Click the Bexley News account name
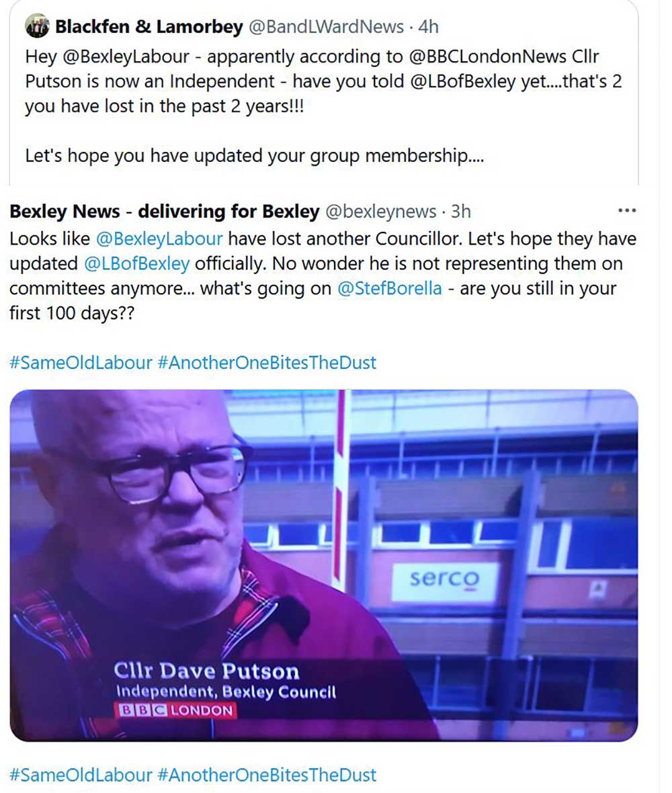 coord(165,211)
